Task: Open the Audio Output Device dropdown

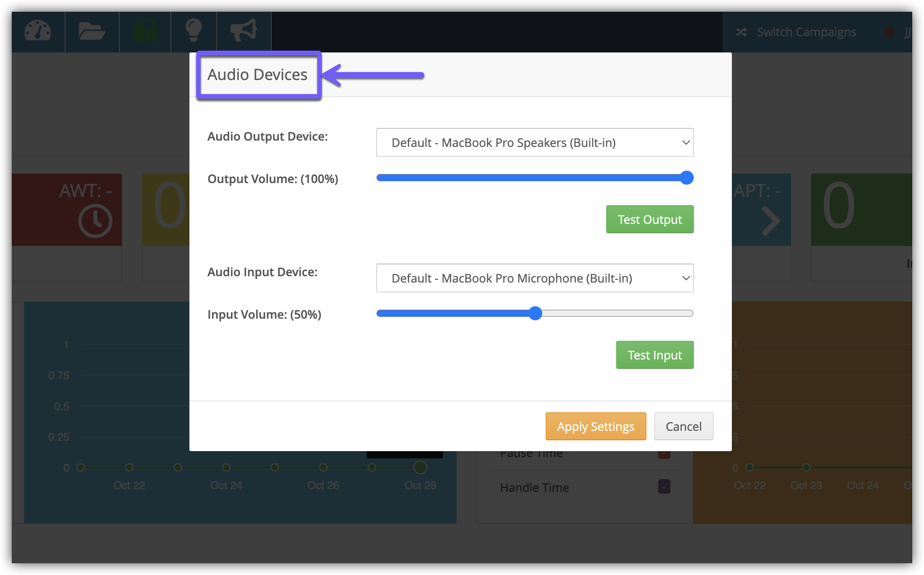Action: pos(535,142)
